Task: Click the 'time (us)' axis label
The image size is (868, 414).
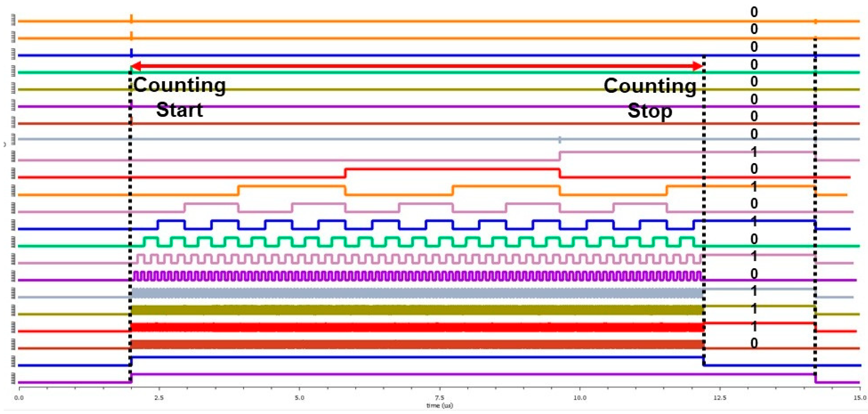Action: (x=439, y=406)
